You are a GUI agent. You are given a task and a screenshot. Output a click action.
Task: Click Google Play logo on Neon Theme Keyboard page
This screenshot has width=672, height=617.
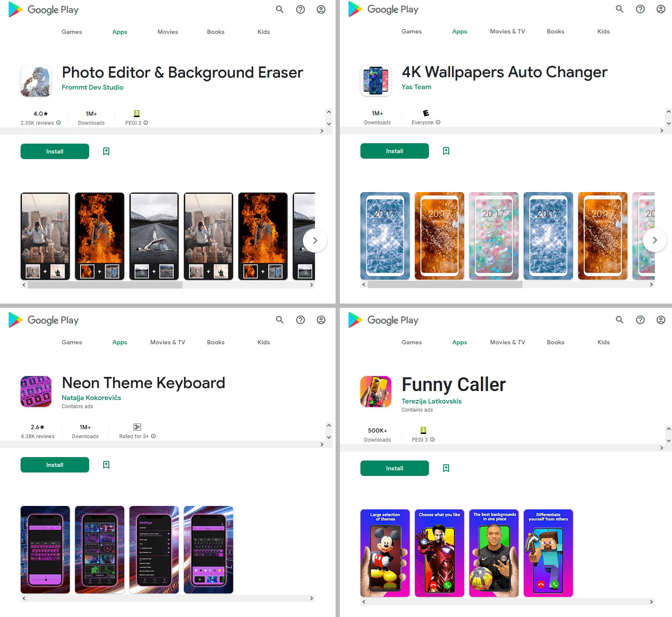[44, 320]
